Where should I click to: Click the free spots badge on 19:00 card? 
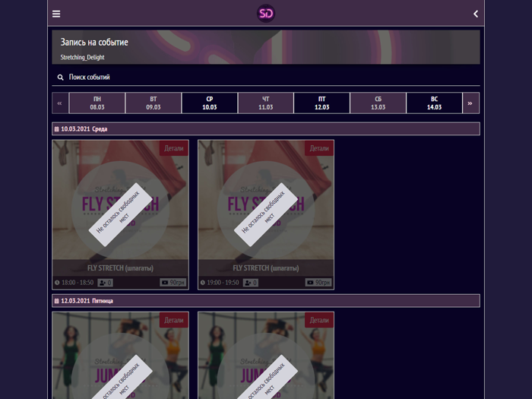[251, 282]
